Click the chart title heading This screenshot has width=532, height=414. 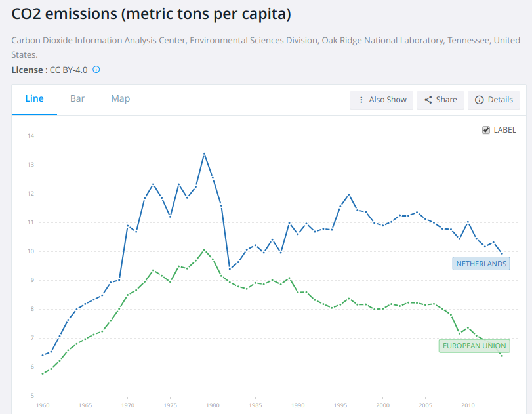[x=152, y=13]
